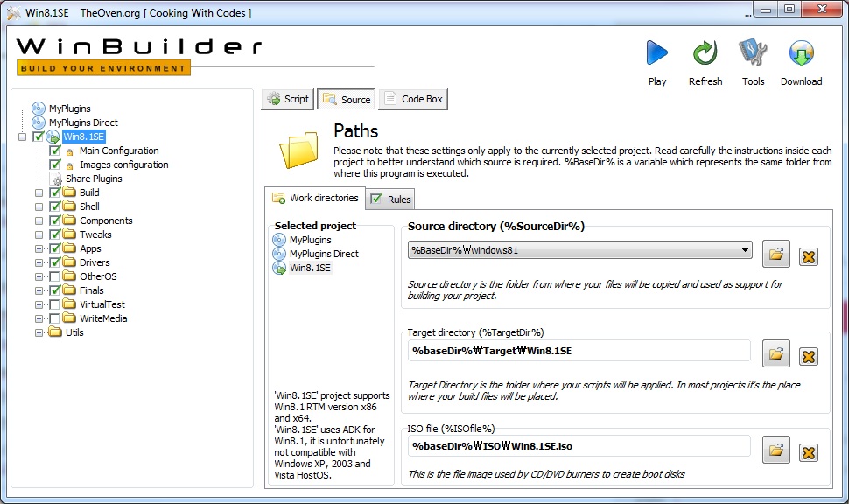
Task: Click the MyPlugins Direct disc icon in tree
Action: tap(39, 122)
